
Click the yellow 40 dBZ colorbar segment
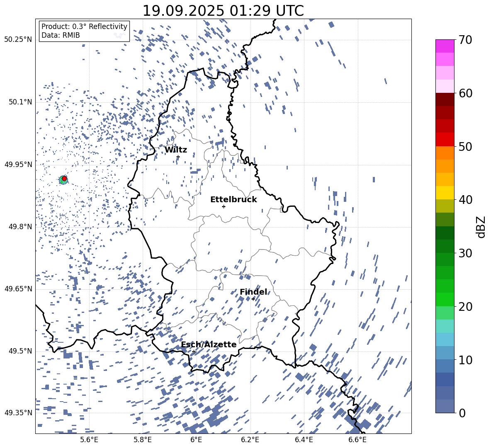coord(445,193)
